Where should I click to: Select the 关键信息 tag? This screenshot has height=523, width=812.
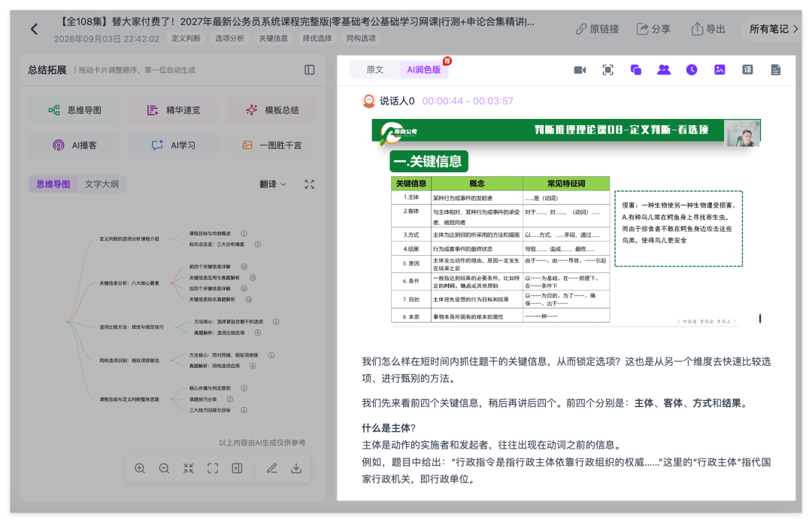(x=274, y=38)
